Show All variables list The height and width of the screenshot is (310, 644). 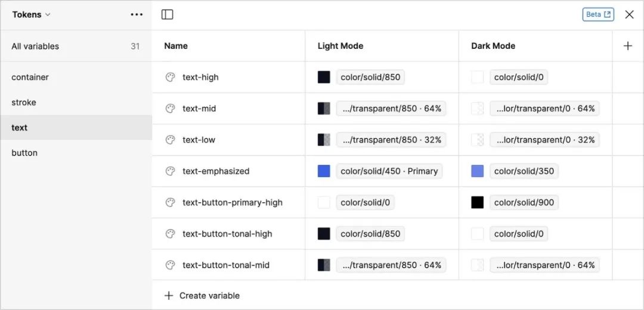[35, 46]
